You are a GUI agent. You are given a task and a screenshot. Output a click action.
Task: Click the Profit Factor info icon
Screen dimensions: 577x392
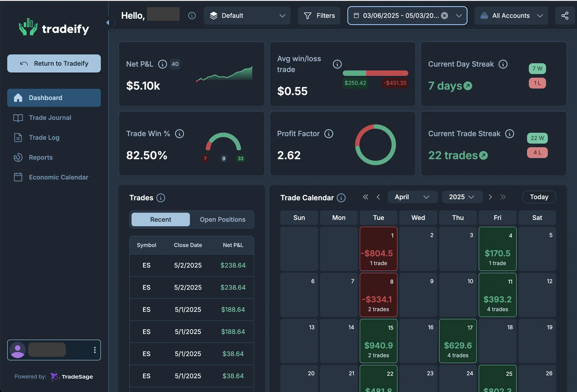click(x=329, y=134)
